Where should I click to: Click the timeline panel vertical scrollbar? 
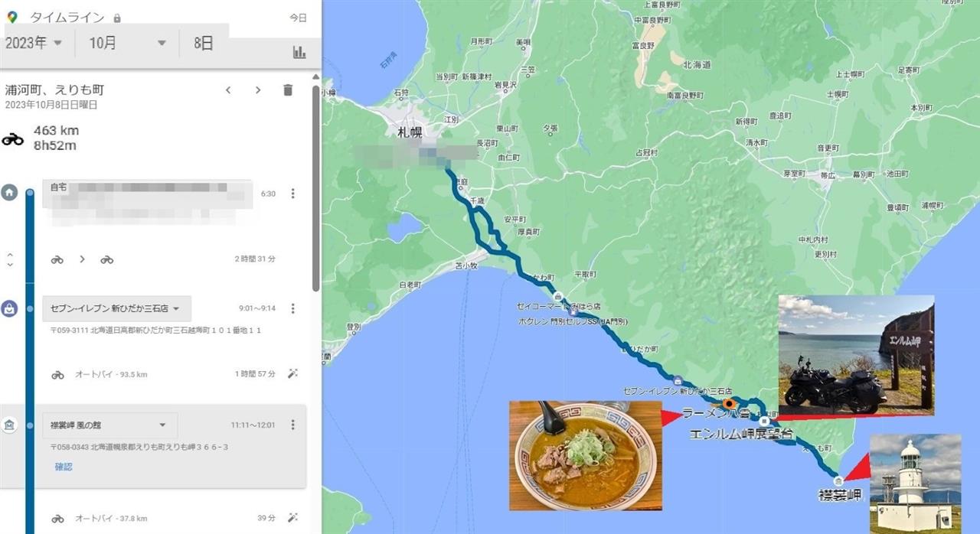316,187
